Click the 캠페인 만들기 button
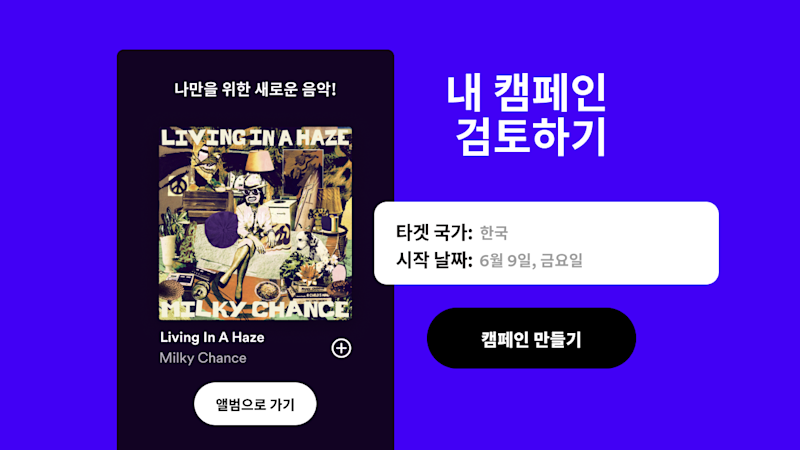 [531, 338]
